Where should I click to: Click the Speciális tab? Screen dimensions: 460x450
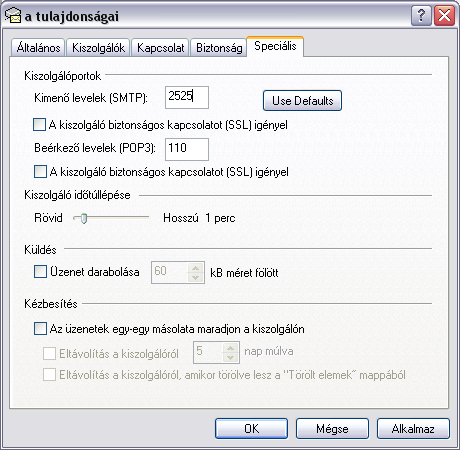[275, 46]
